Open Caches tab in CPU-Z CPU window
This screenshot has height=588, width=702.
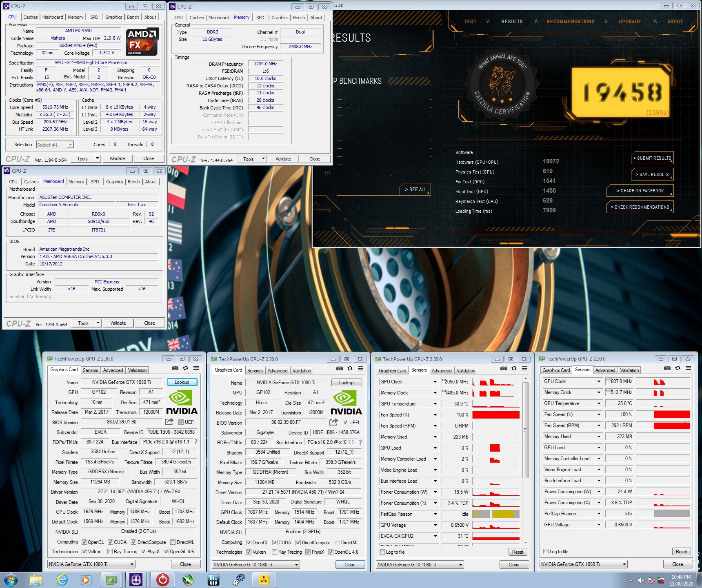[x=31, y=17]
